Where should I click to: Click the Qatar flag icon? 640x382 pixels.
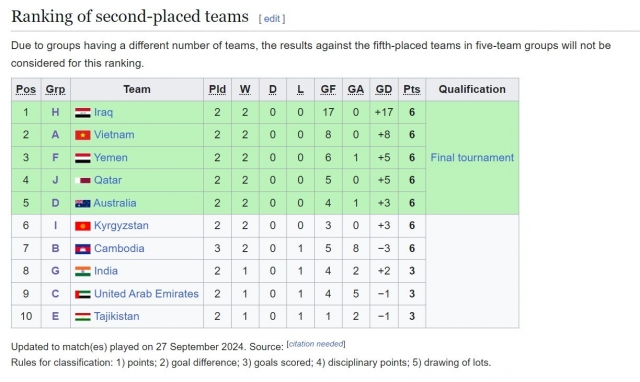pos(82,180)
